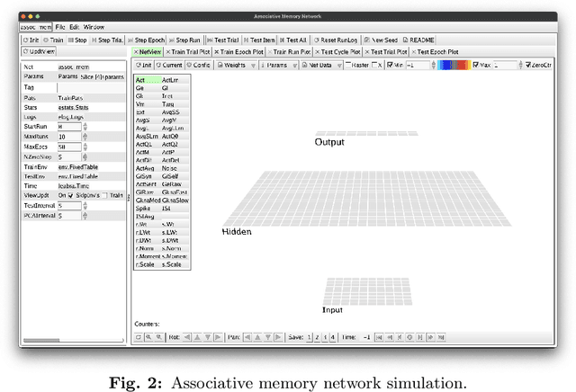Toggle the X checkbox next to Raster

[x=374, y=65]
